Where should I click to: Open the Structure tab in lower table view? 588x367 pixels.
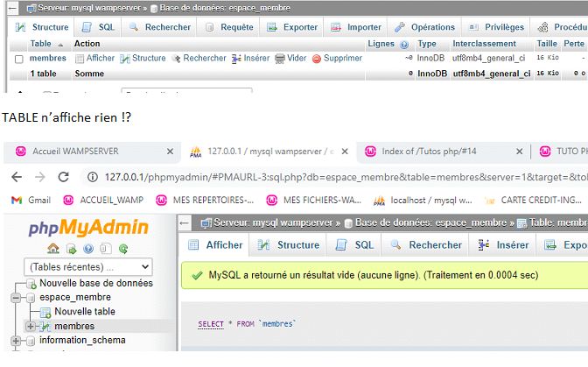point(289,245)
